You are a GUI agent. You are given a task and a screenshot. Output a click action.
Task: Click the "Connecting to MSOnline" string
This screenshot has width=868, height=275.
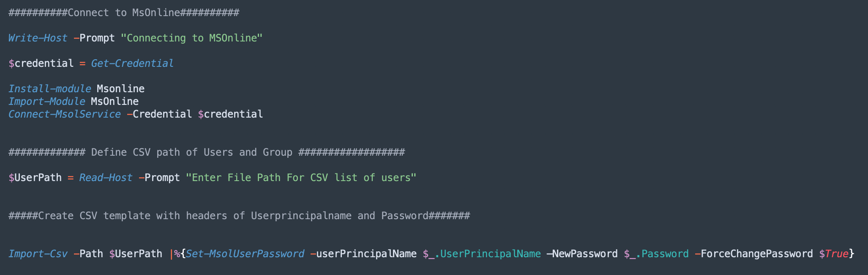pyautogui.click(x=191, y=38)
